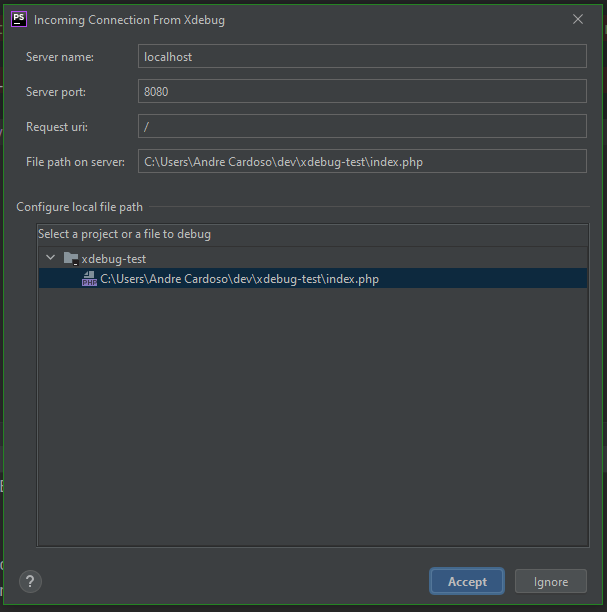Click the Server port field showing 8080

(362, 91)
